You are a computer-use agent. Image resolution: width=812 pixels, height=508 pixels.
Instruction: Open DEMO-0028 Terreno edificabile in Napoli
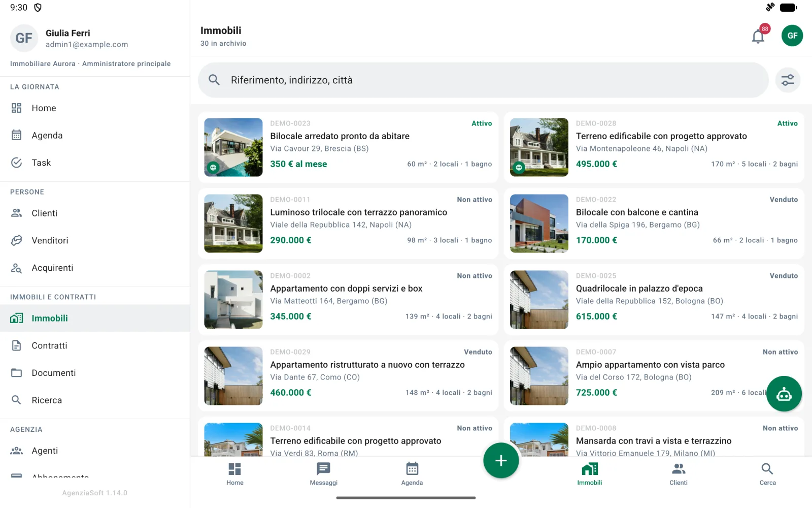pos(654,147)
